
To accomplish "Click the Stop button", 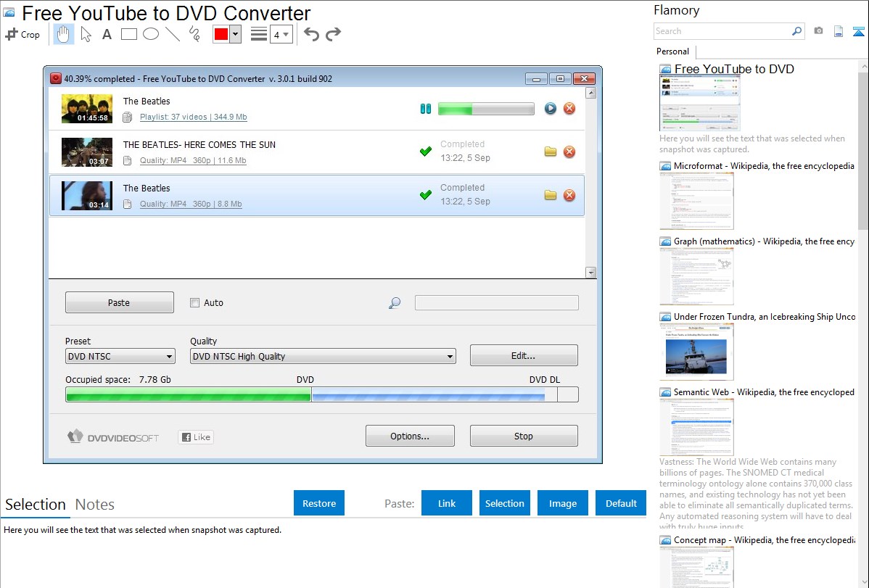I will click(524, 436).
